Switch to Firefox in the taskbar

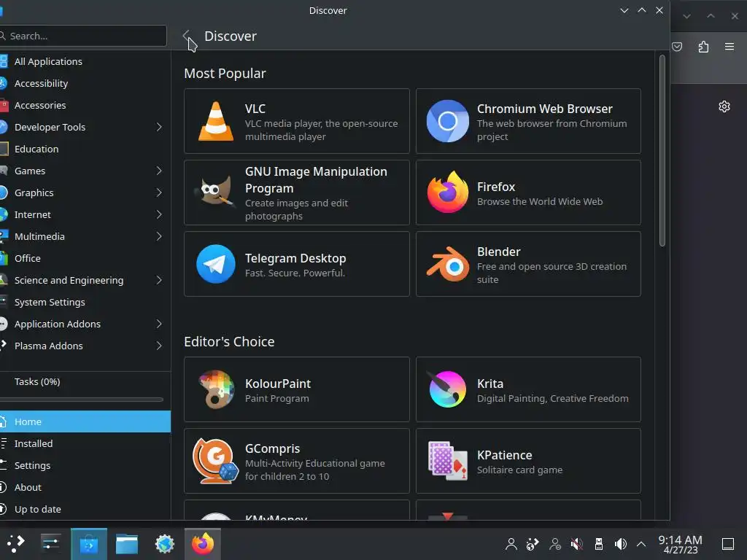[203, 544]
